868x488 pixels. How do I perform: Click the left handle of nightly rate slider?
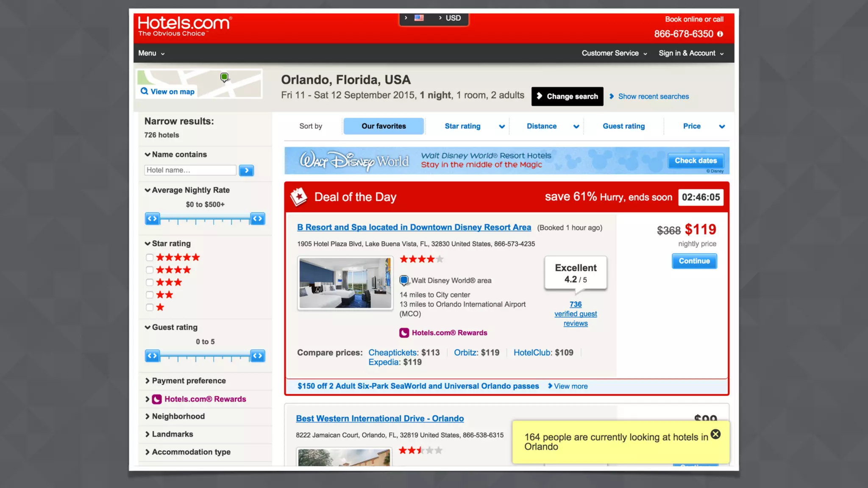[x=153, y=219]
